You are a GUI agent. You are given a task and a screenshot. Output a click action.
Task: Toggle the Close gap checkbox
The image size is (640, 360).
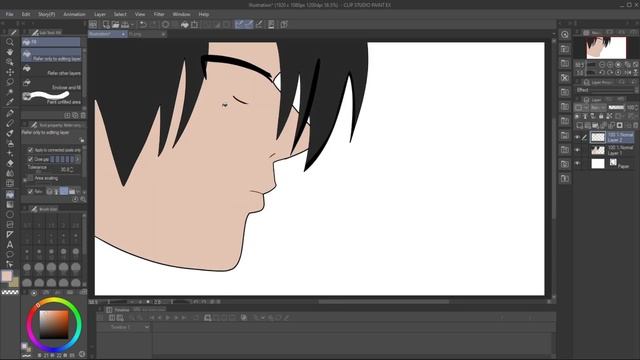coord(31,159)
